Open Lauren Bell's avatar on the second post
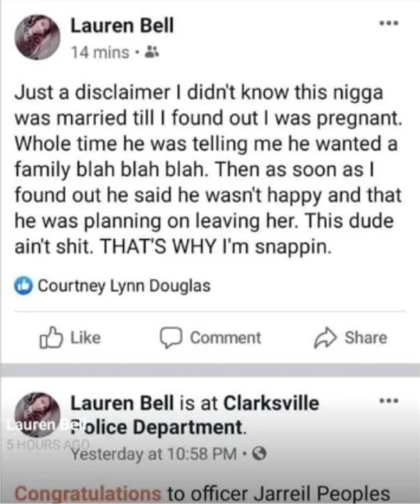The image size is (420, 504). tap(37, 414)
